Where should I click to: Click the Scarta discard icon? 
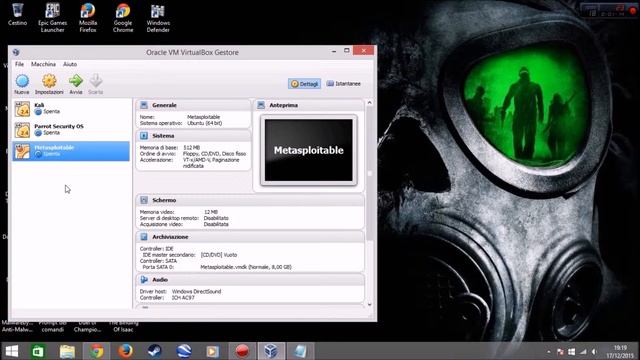pos(96,81)
